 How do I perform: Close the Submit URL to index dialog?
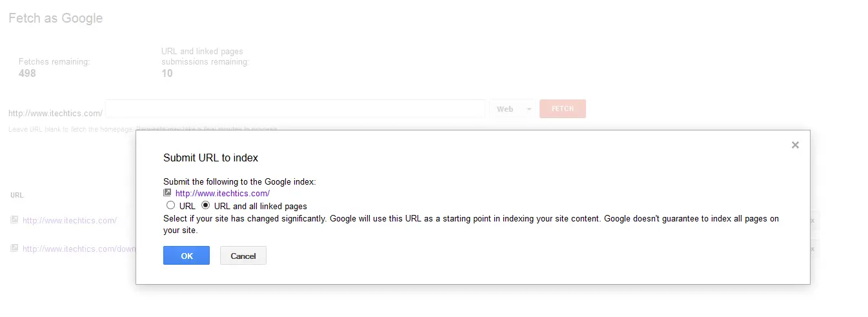pyautogui.click(x=795, y=145)
